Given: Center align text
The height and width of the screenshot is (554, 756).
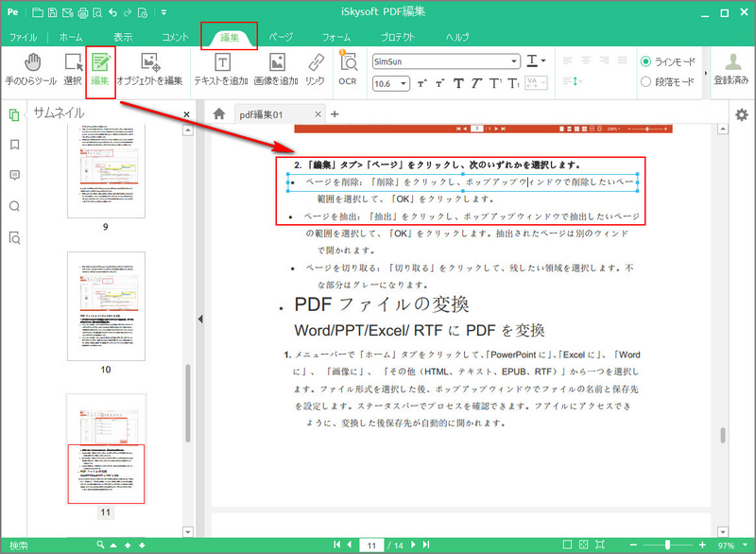Looking at the screenshot, I should [x=586, y=61].
